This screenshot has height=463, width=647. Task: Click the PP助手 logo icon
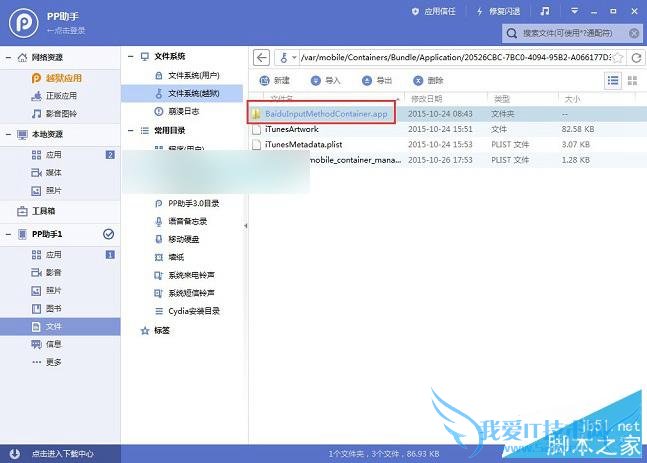[x=24, y=23]
